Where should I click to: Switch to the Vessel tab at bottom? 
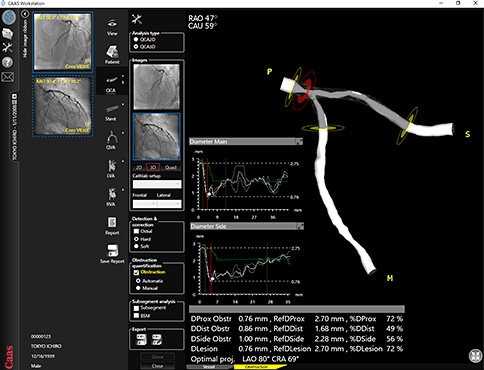[x=209, y=367]
